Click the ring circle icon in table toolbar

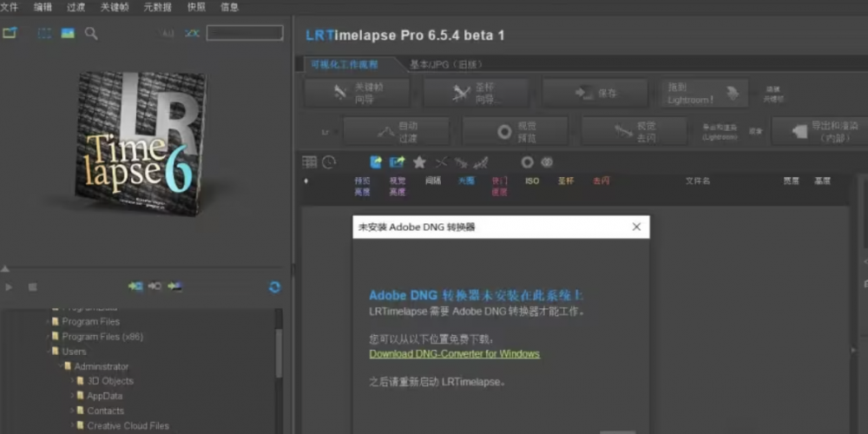point(527,162)
